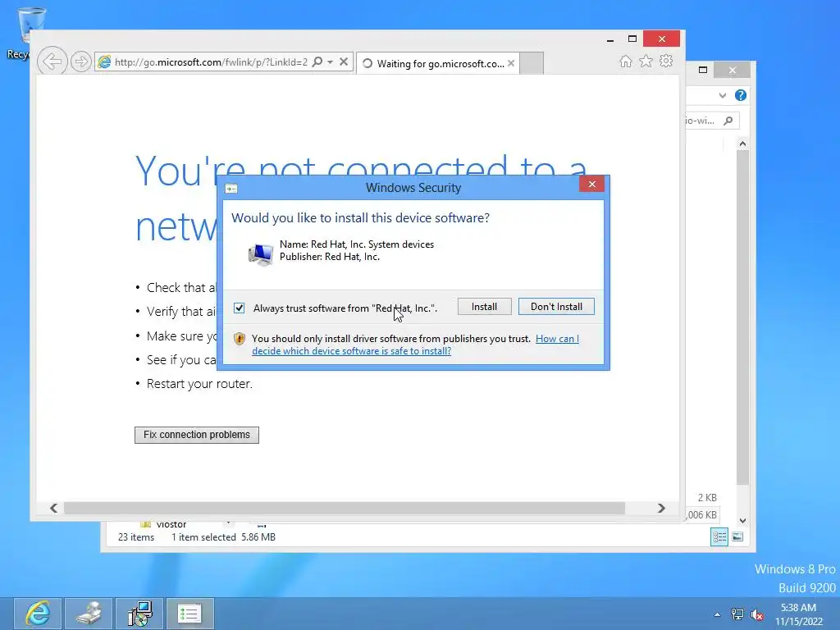
Task: Click the 23 items status bar text
Action: [136, 536]
